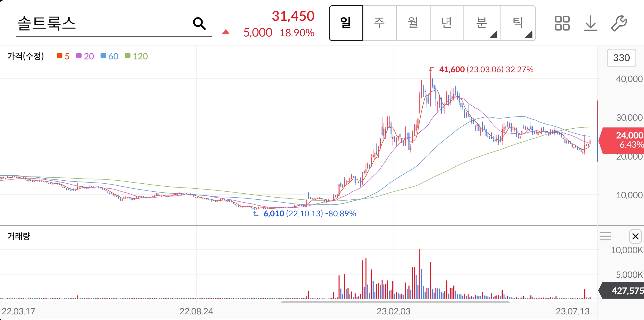Click the chart download icon
The width and height of the screenshot is (644, 320).
pyautogui.click(x=590, y=23)
